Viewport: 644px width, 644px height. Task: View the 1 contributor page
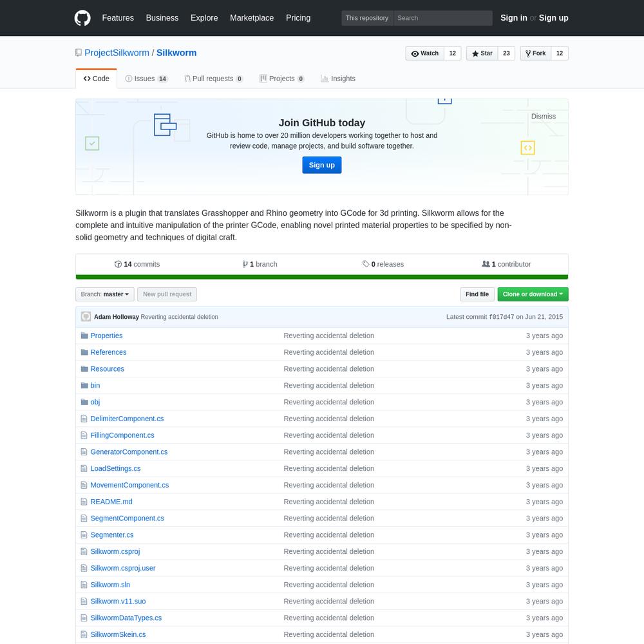click(506, 264)
